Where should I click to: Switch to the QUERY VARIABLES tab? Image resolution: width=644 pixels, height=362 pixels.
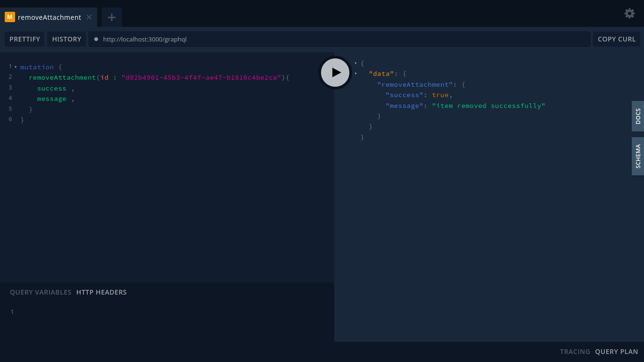click(x=41, y=292)
